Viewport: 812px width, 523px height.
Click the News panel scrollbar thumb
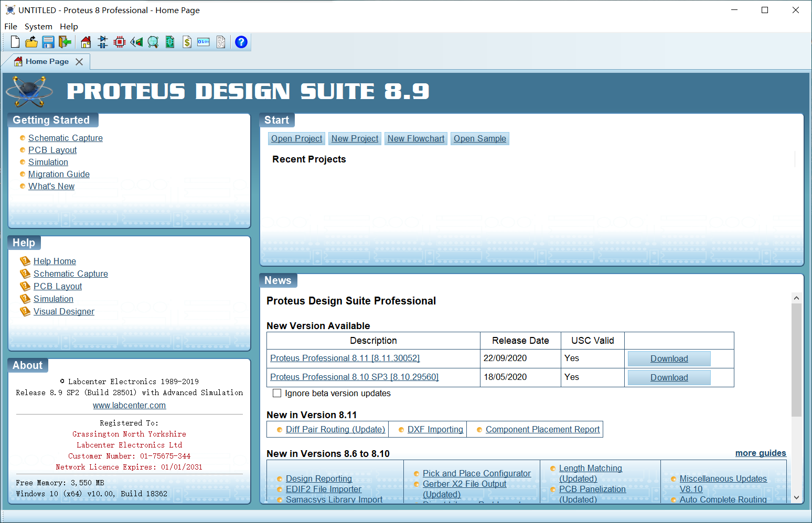pyautogui.click(x=796, y=359)
